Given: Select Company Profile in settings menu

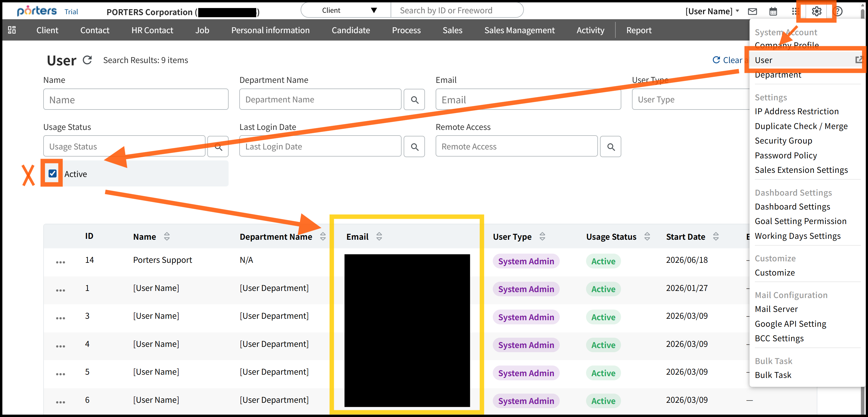Looking at the screenshot, I should coord(787,45).
